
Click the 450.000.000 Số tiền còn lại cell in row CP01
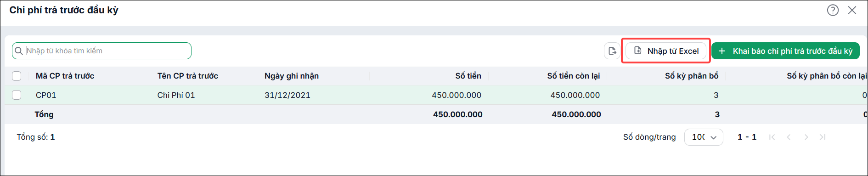(x=575, y=95)
